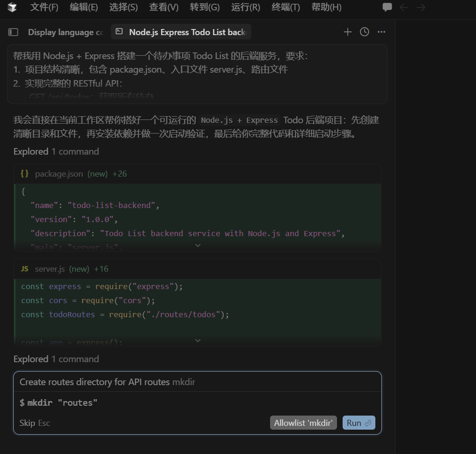476x454 pixels.
Task: Start a new chat with plus icon
Action: [x=348, y=32]
